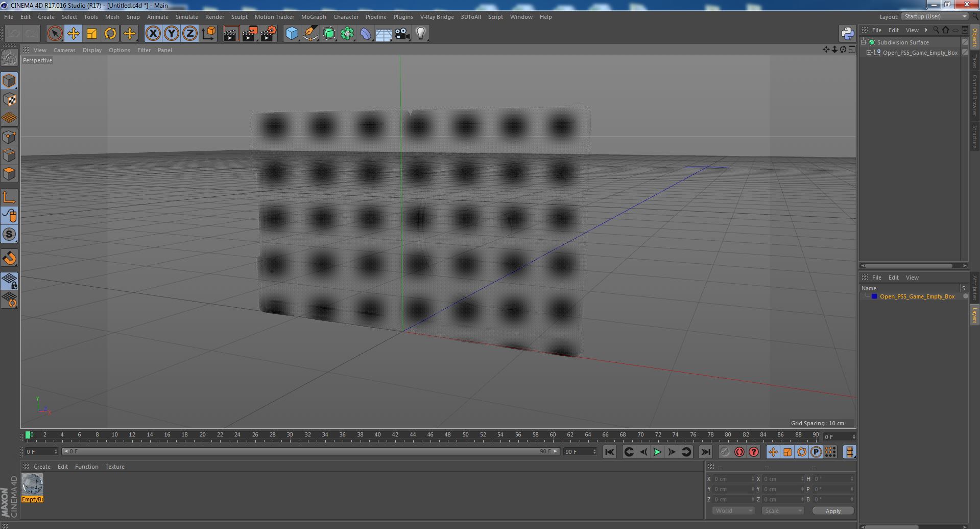The height and width of the screenshot is (529, 980).
Task: Play the animation forward
Action: pyautogui.click(x=658, y=452)
